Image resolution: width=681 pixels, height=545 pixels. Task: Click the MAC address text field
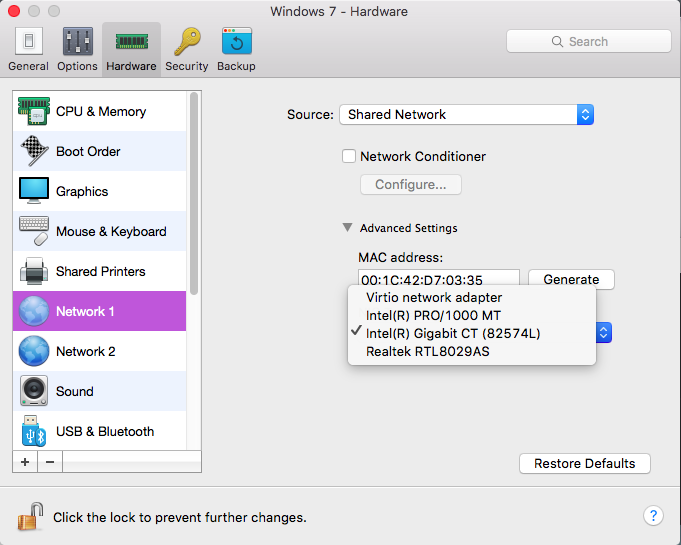[x=438, y=280]
